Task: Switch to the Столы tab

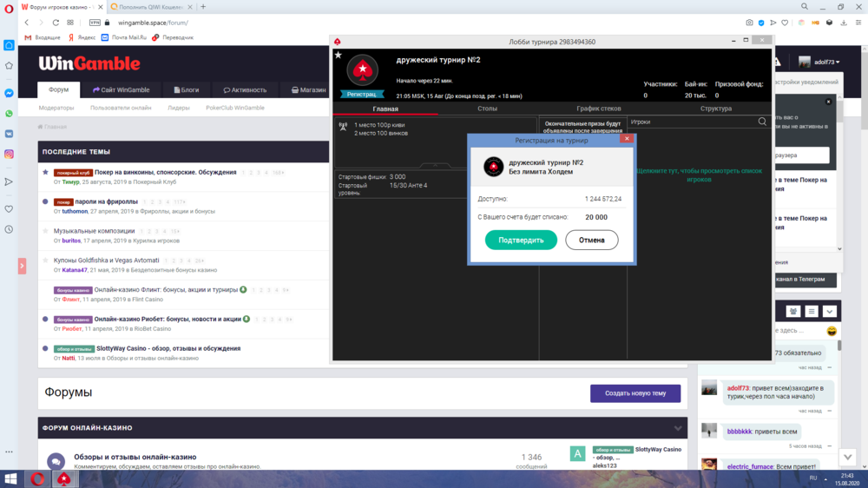Action: 487,109
